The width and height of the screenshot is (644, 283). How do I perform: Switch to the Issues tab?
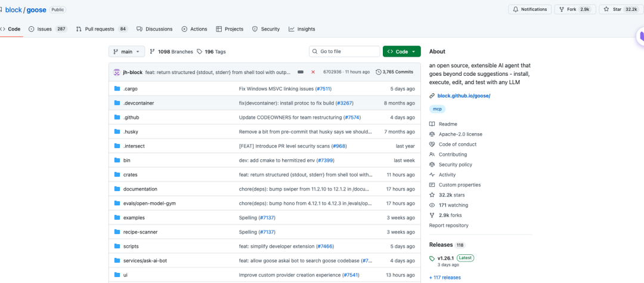pyautogui.click(x=48, y=29)
